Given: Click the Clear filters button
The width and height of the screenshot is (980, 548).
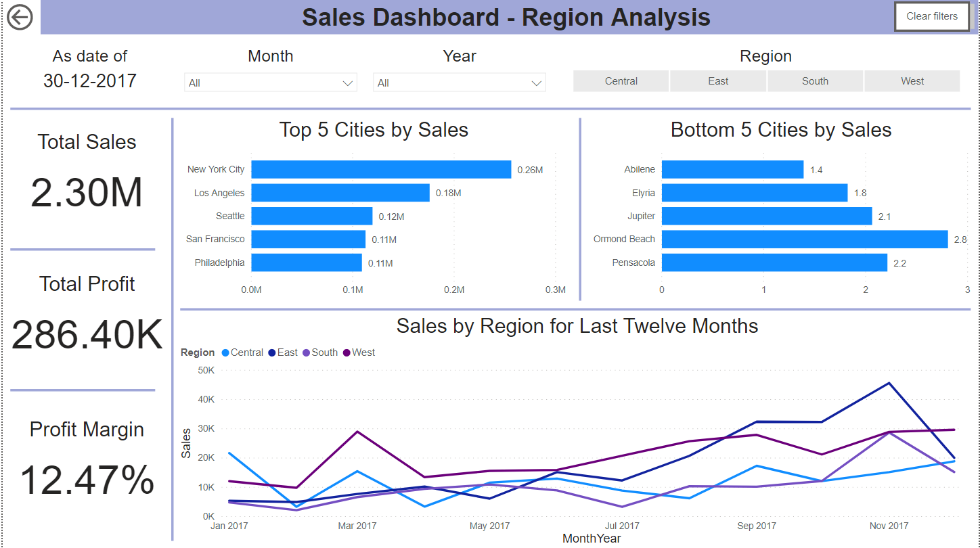Looking at the screenshot, I should click(x=931, y=16).
